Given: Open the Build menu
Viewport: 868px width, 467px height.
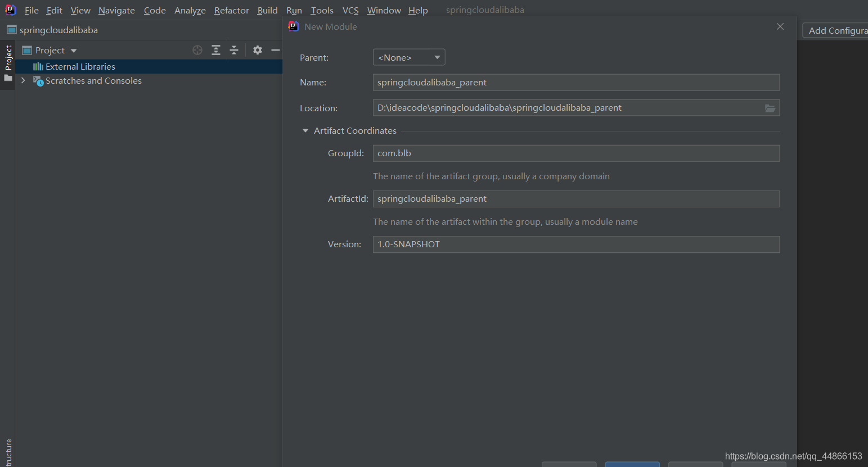Looking at the screenshot, I should pos(268,10).
